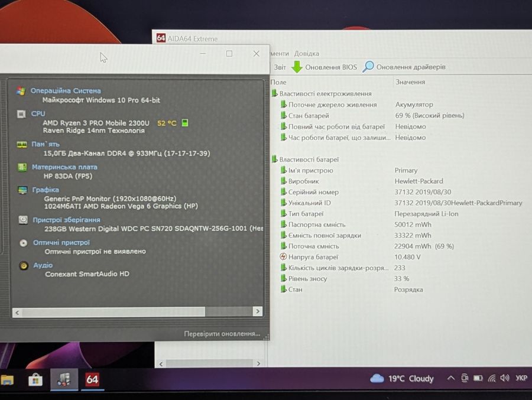This screenshot has height=400, width=532.
Task: Select the Ємність повної зарядки row
Action: pyautogui.click(x=401, y=236)
